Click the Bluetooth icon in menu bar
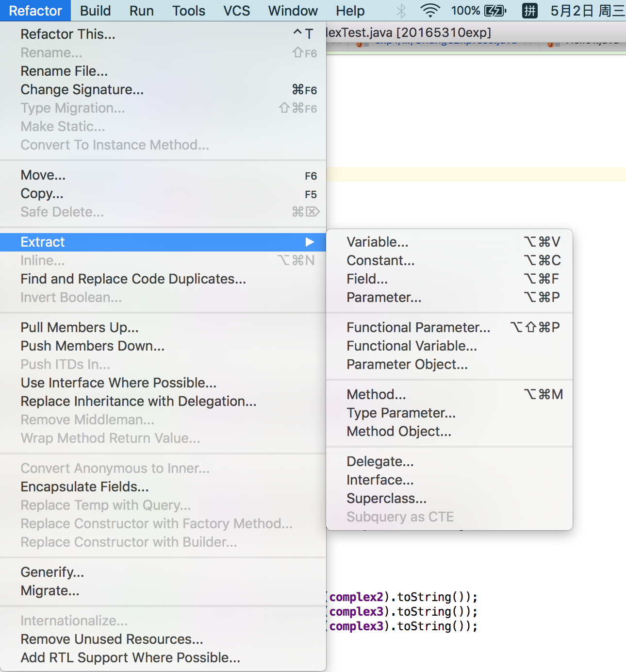 coord(401,11)
